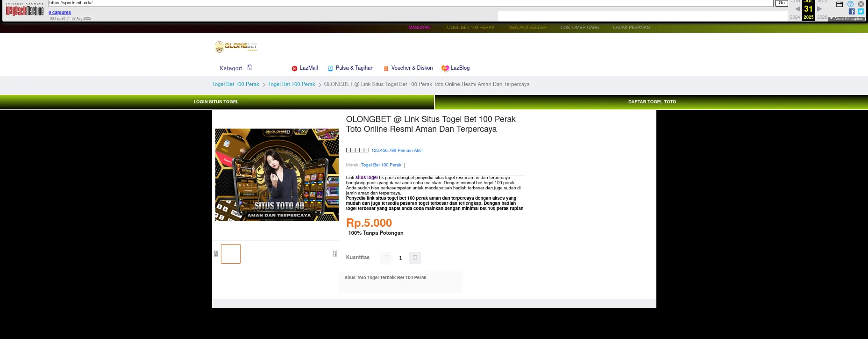Click LOGIN SITUS TOGEL button
The image size is (868, 339).
[x=216, y=102]
